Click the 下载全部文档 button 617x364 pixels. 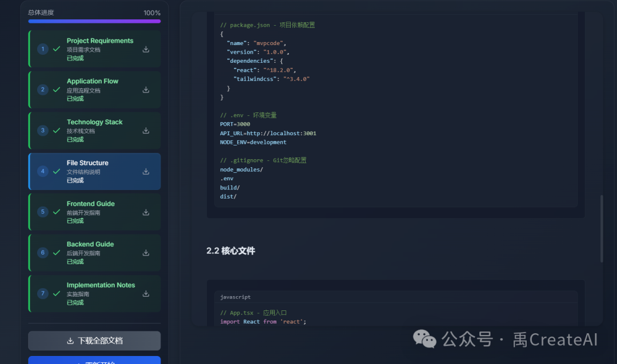tap(94, 341)
